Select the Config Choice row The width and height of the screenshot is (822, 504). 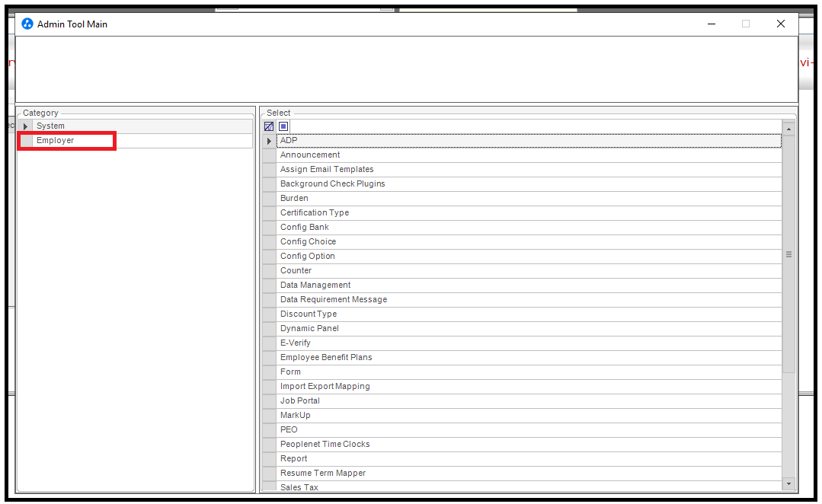coord(529,241)
